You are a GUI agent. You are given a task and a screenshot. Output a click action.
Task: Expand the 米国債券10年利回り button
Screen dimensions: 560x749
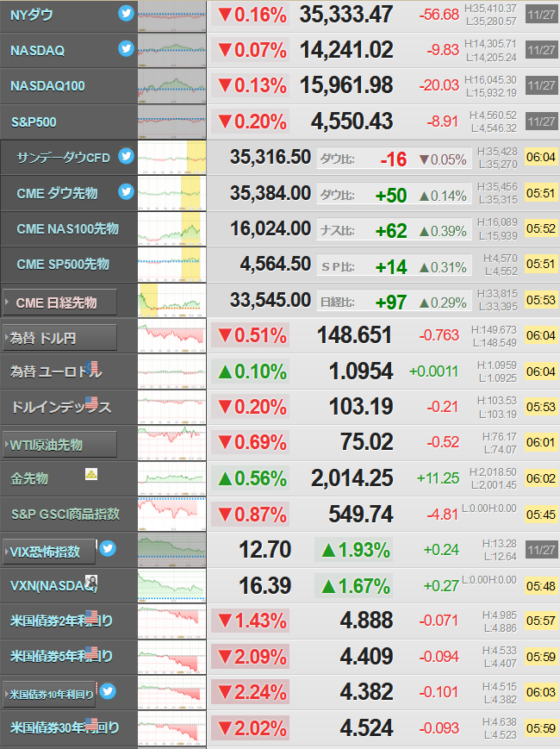[x=49, y=694]
